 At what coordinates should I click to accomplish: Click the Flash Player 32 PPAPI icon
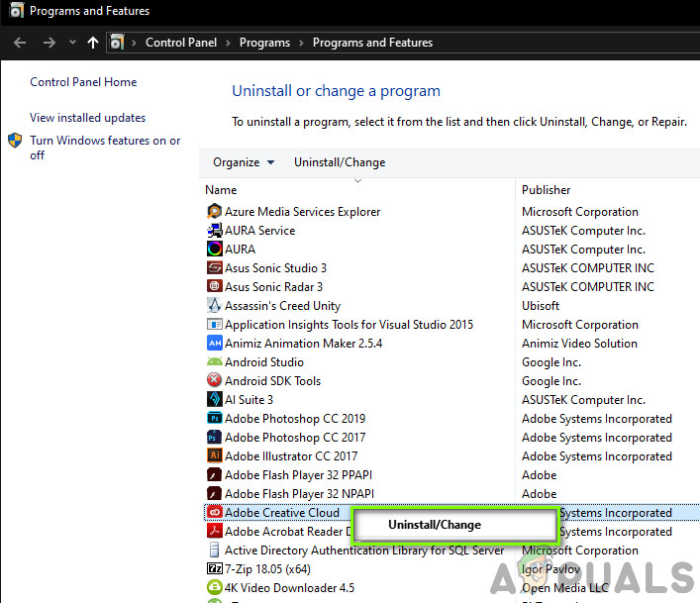pyautogui.click(x=214, y=474)
